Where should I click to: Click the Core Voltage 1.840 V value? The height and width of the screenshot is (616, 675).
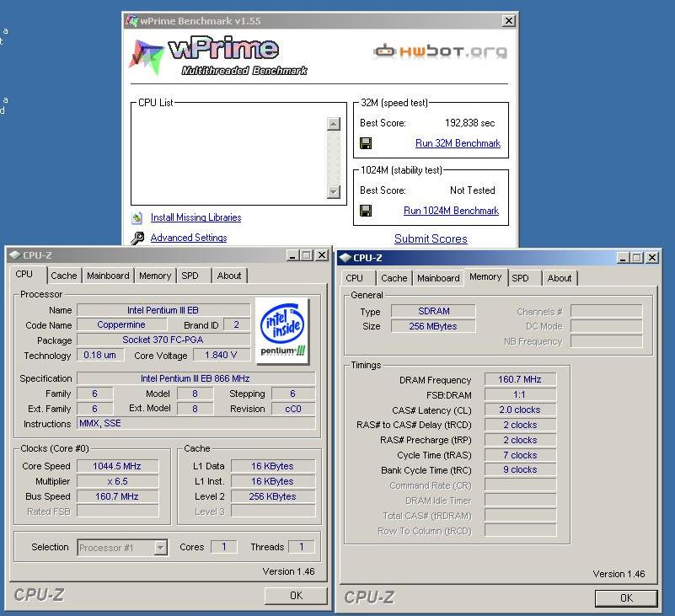click(x=222, y=355)
